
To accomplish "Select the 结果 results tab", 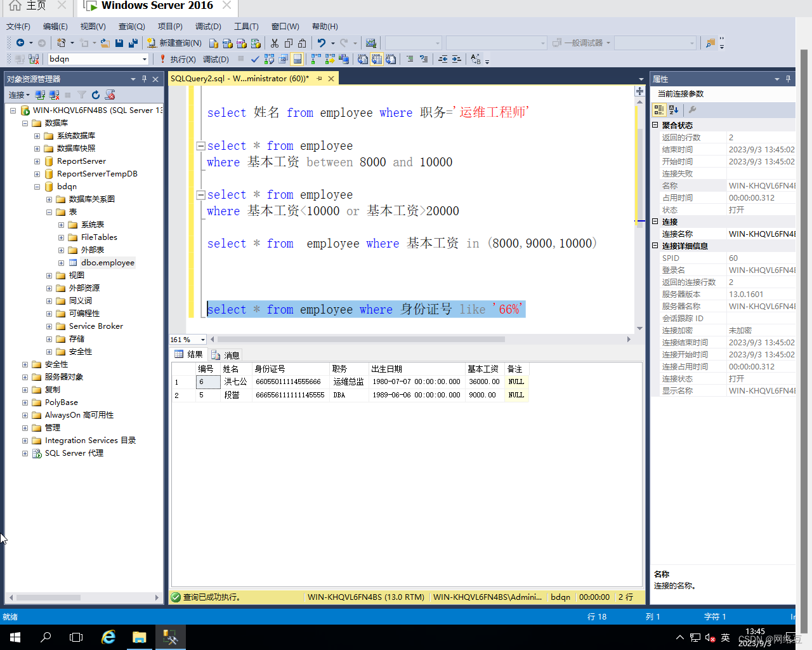I will point(188,355).
